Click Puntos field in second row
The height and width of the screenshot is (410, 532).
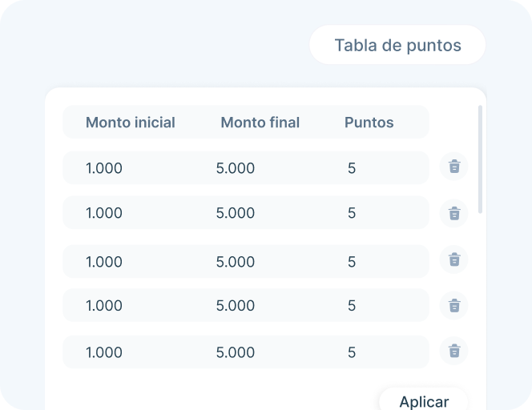(x=352, y=213)
